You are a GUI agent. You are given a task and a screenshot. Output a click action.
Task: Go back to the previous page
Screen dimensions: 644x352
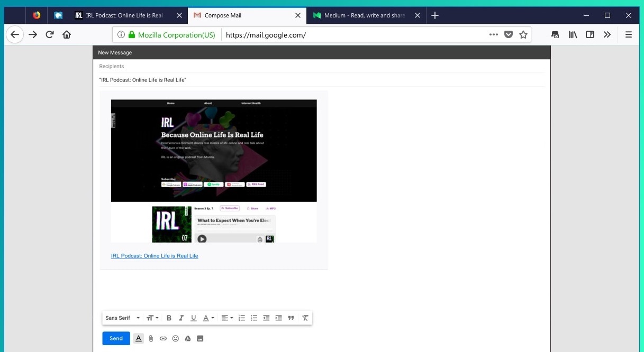(x=15, y=35)
